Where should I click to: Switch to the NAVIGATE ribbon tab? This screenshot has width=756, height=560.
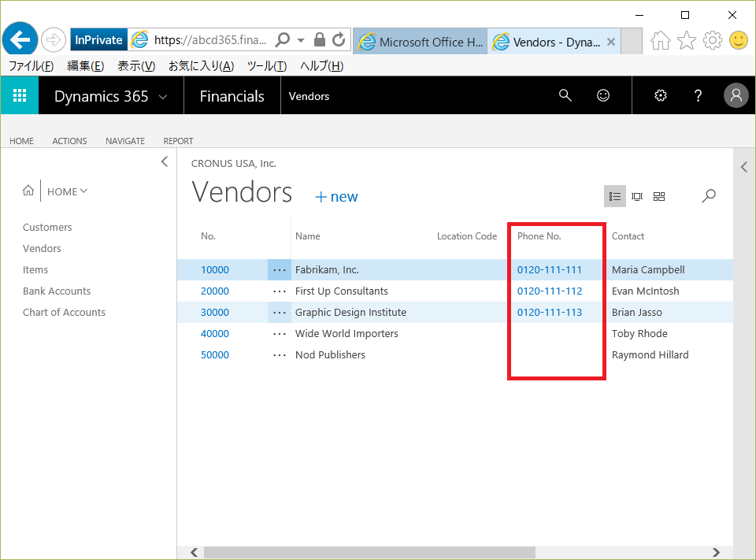tap(125, 141)
